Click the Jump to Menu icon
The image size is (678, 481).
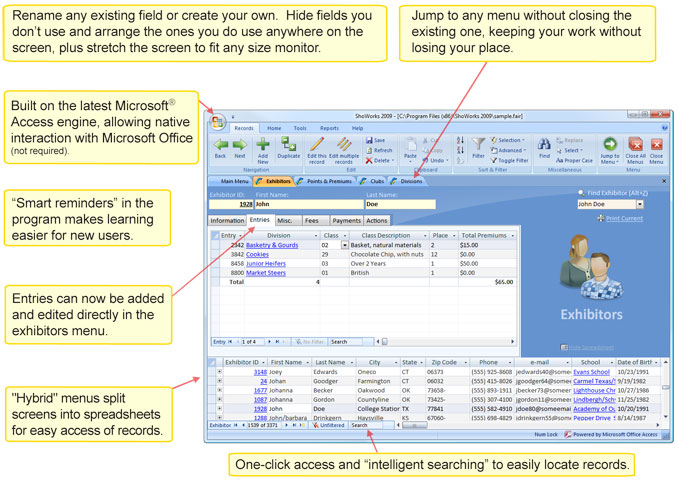click(610, 145)
